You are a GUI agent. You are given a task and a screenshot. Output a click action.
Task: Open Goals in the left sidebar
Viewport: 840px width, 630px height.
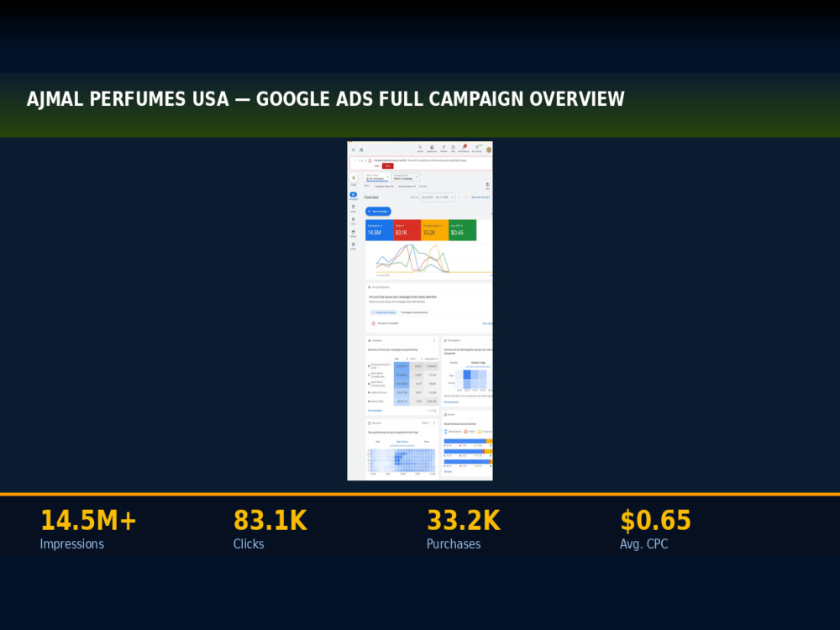coord(353,207)
